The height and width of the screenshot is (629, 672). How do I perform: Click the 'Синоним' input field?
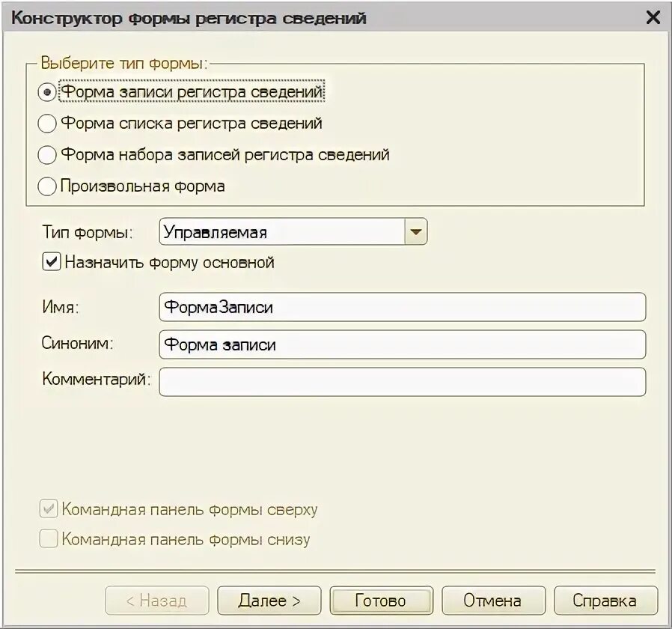pyautogui.click(x=402, y=344)
